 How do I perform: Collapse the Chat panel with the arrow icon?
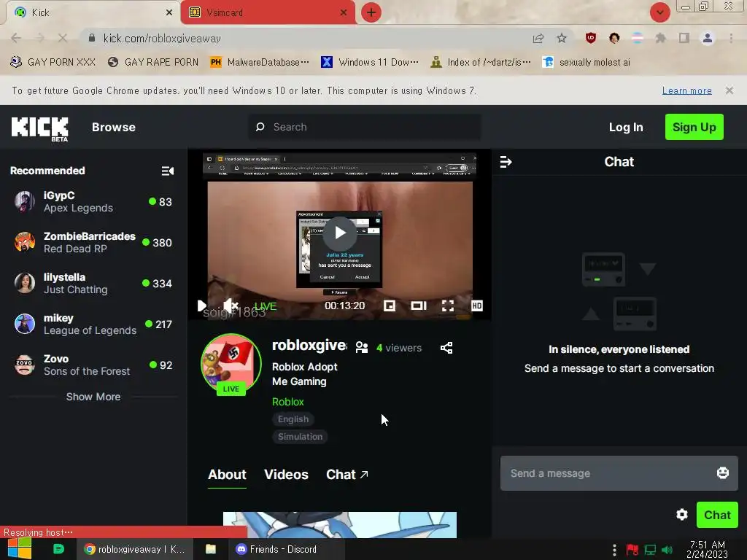506,163
